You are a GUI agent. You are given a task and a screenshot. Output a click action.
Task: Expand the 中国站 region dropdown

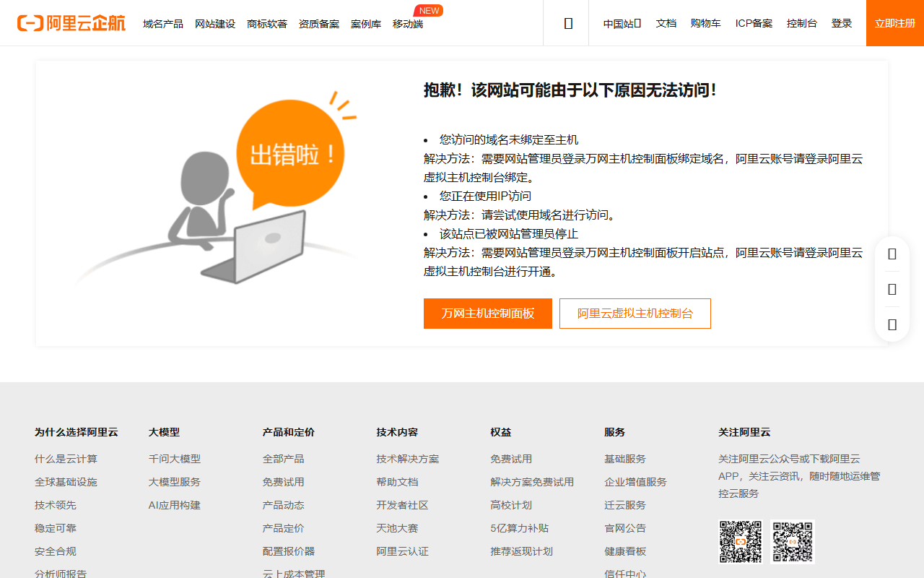tap(622, 23)
